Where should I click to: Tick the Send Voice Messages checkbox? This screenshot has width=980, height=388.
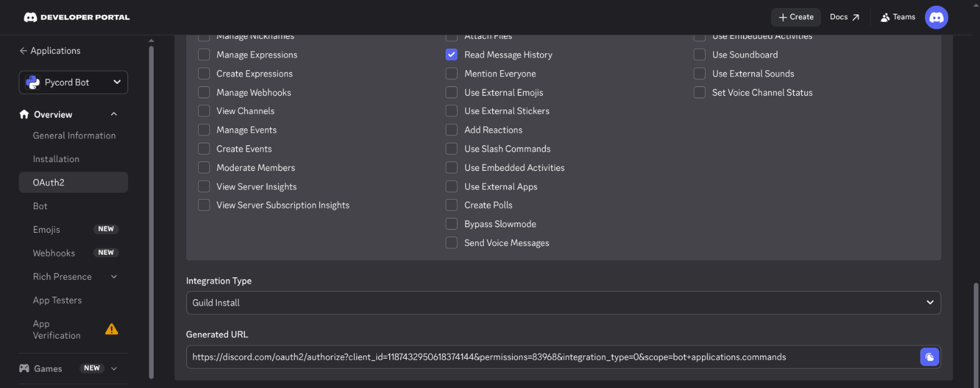point(451,242)
